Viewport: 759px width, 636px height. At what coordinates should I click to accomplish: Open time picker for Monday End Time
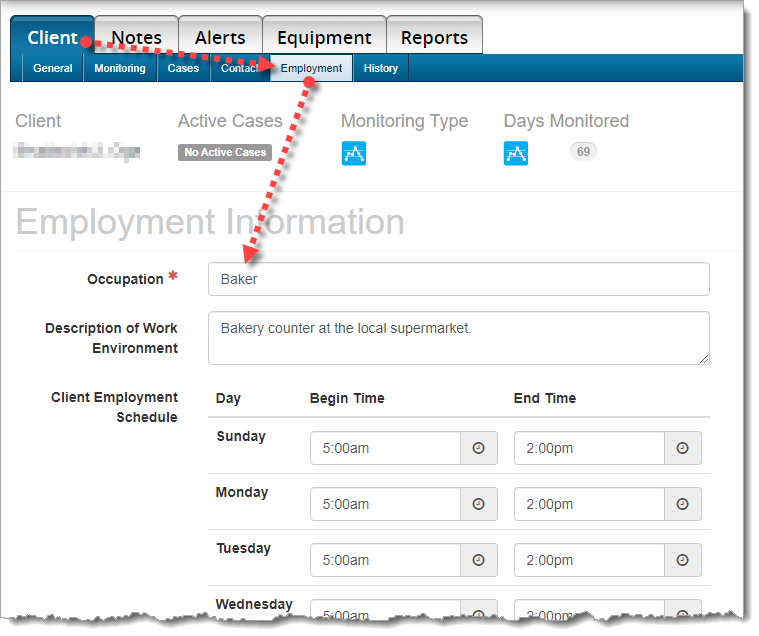coord(682,504)
